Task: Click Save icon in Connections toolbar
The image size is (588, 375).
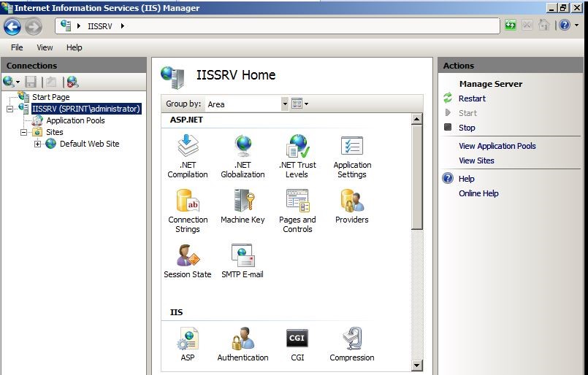Action: [x=31, y=82]
